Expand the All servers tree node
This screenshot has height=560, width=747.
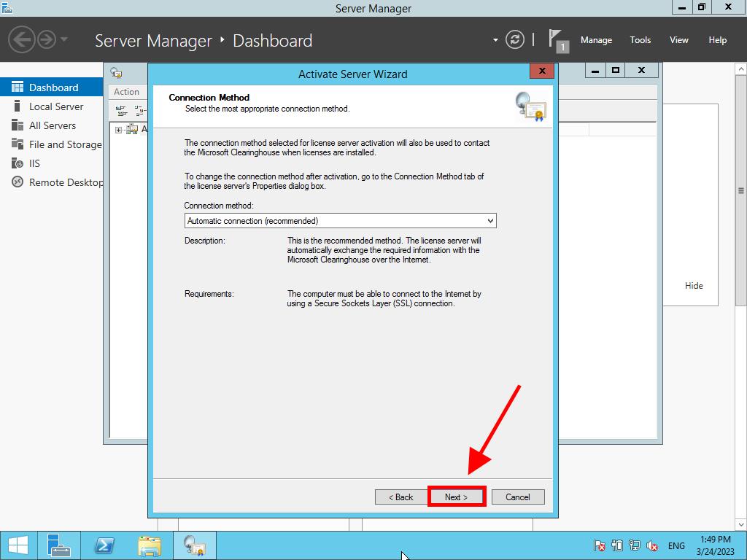point(118,130)
